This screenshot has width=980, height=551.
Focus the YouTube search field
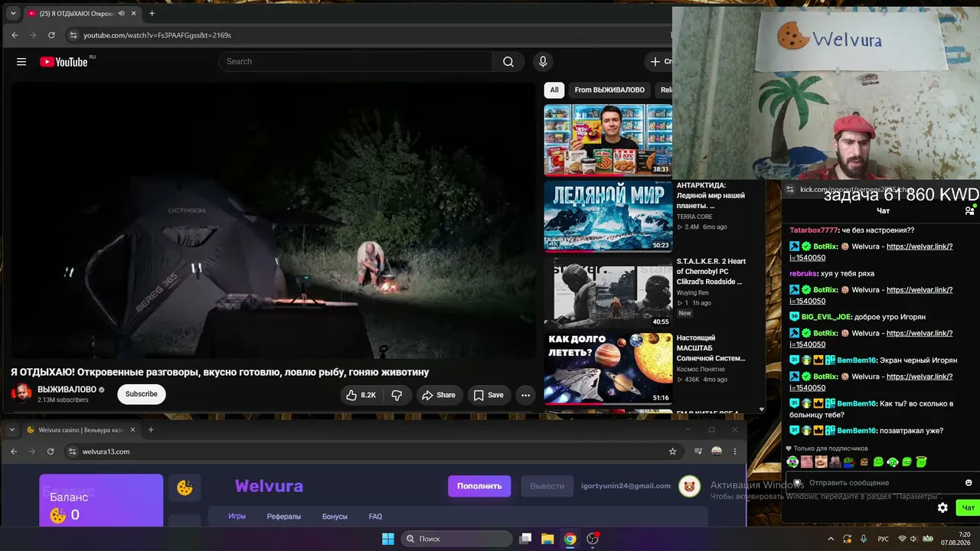355,62
